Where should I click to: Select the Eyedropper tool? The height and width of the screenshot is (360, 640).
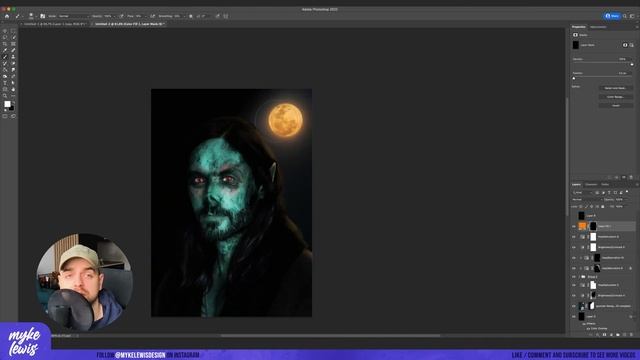[x=5, y=50]
